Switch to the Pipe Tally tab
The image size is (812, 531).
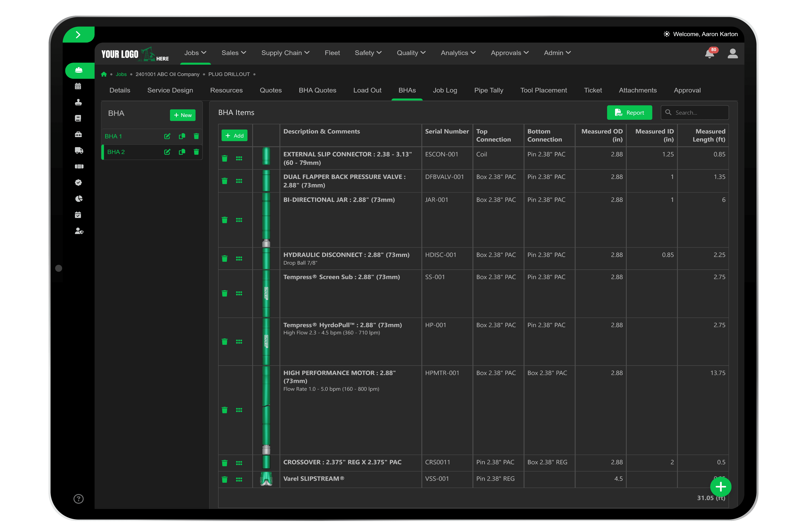click(x=489, y=90)
